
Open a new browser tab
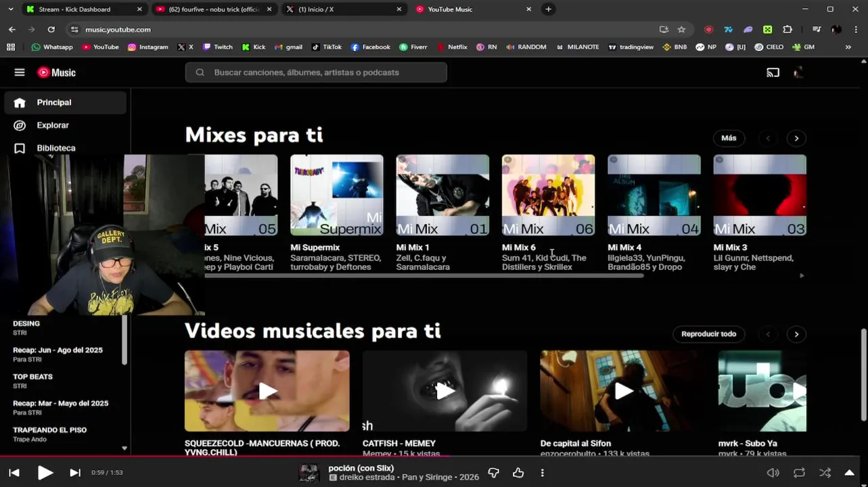548,9
